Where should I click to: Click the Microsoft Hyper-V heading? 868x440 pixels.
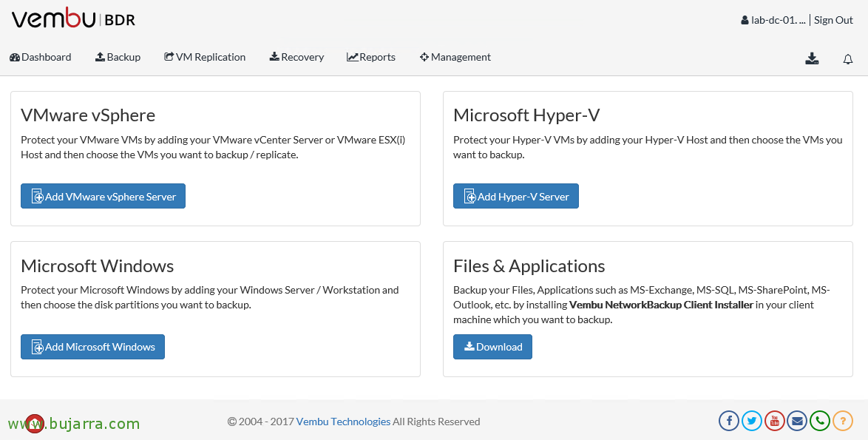526,115
